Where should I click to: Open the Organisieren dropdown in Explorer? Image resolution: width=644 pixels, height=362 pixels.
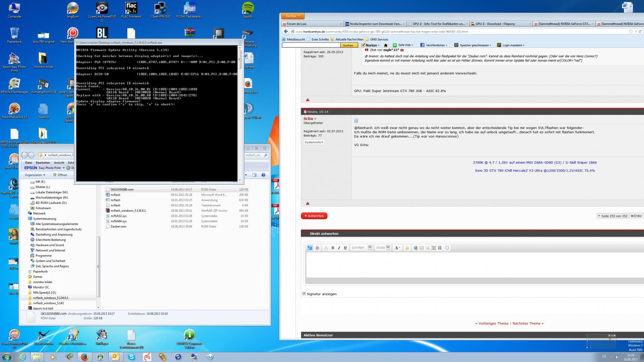[x=35, y=175]
